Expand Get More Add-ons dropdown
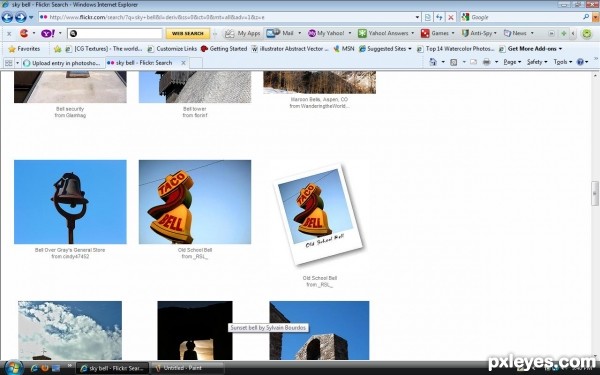The image size is (600, 375). click(x=560, y=49)
